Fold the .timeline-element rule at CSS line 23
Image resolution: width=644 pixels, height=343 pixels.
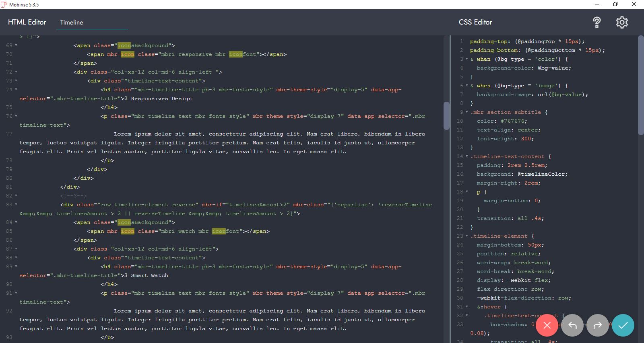[467, 236]
